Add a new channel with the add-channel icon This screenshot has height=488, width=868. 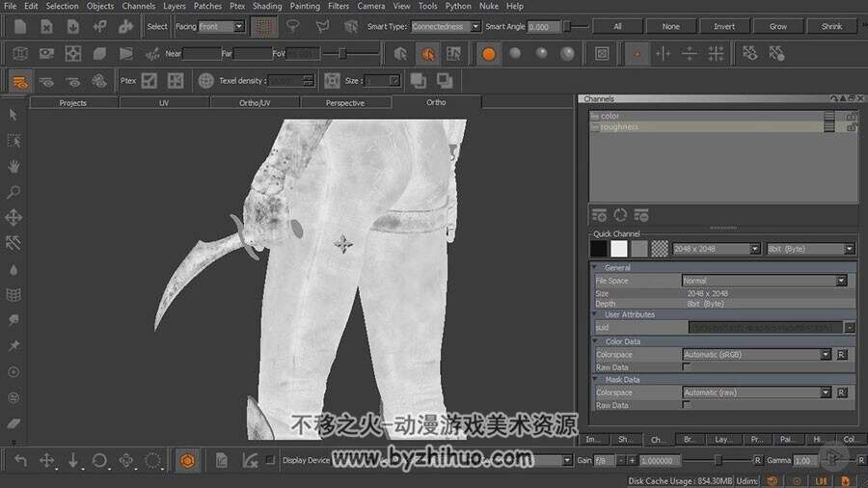click(x=599, y=215)
